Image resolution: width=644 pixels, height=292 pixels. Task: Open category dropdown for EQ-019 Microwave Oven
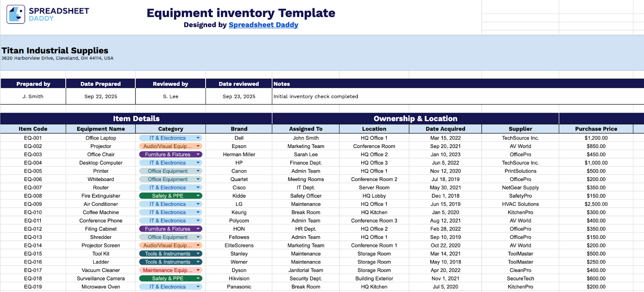(198, 287)
